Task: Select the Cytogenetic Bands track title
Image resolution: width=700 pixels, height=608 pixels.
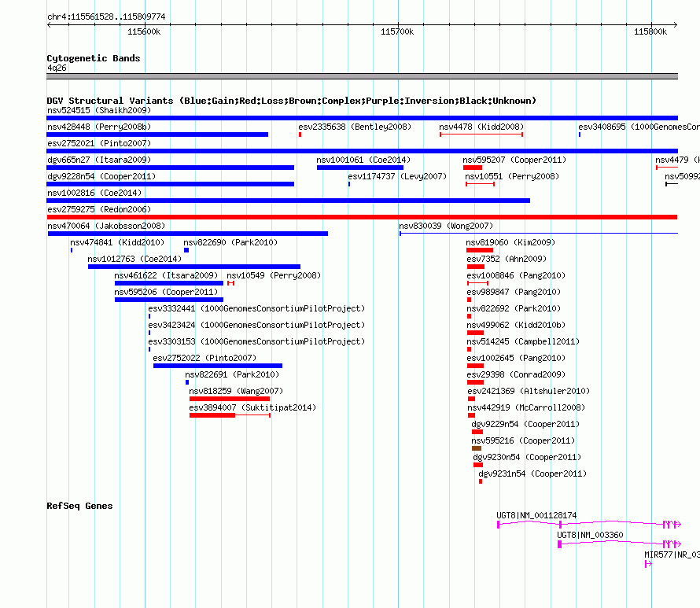Action: coord(94,58)
